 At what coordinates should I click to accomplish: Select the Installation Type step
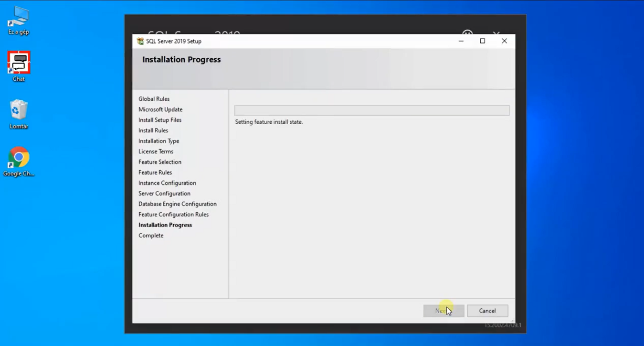click(159, 141)
